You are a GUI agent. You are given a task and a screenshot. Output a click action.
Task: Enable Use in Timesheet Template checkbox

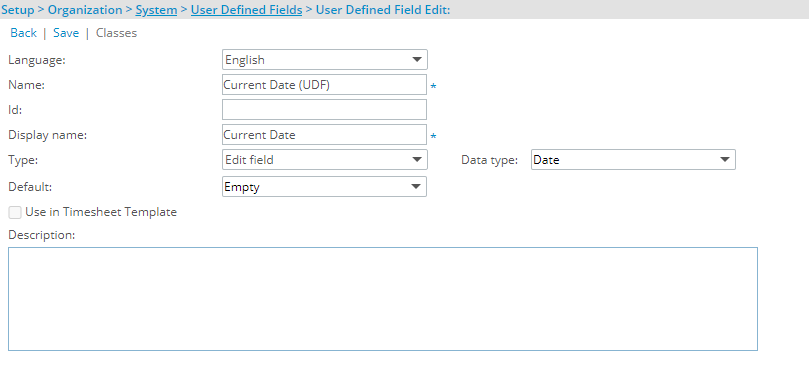click(15, 212)
